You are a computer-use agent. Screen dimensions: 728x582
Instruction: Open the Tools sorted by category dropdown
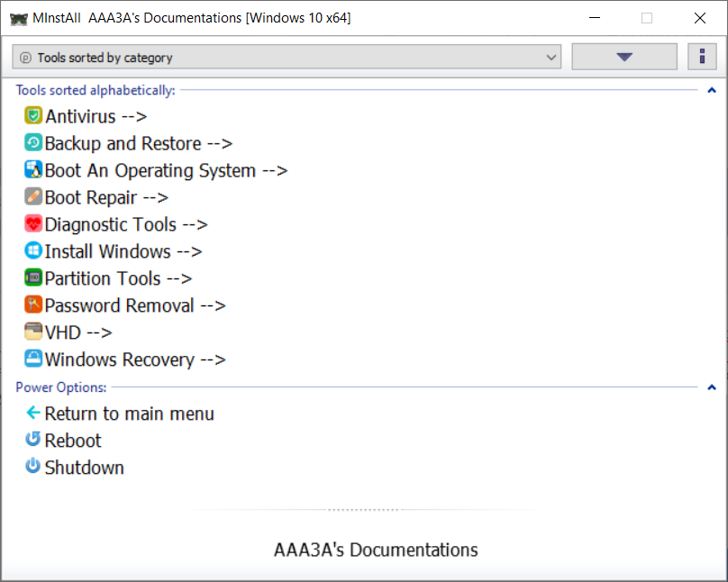coord(287,57)
